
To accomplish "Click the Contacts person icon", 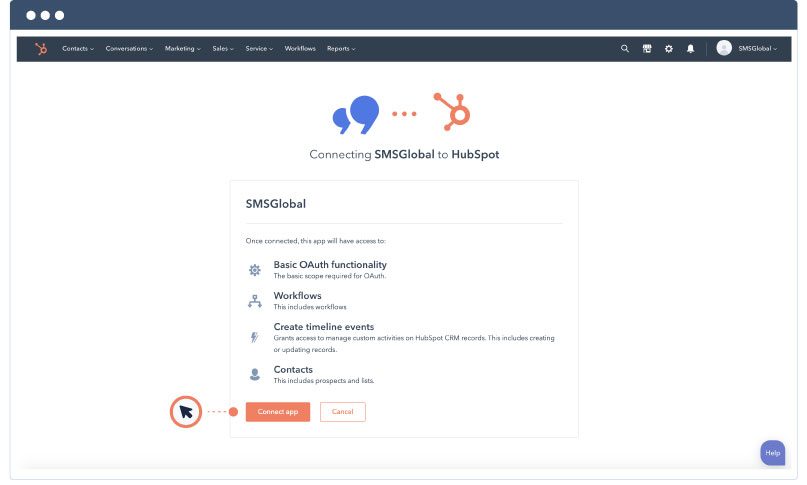I will click(255, 374).
